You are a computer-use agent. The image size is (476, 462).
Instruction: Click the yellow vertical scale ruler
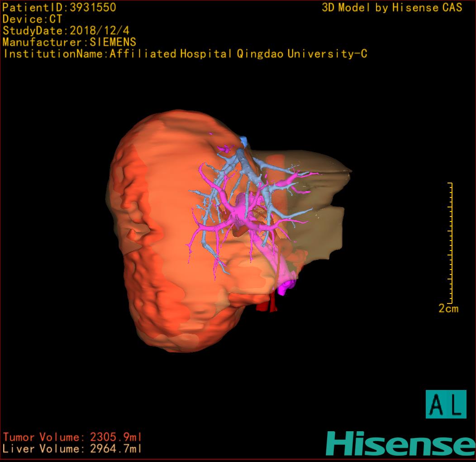450,242
